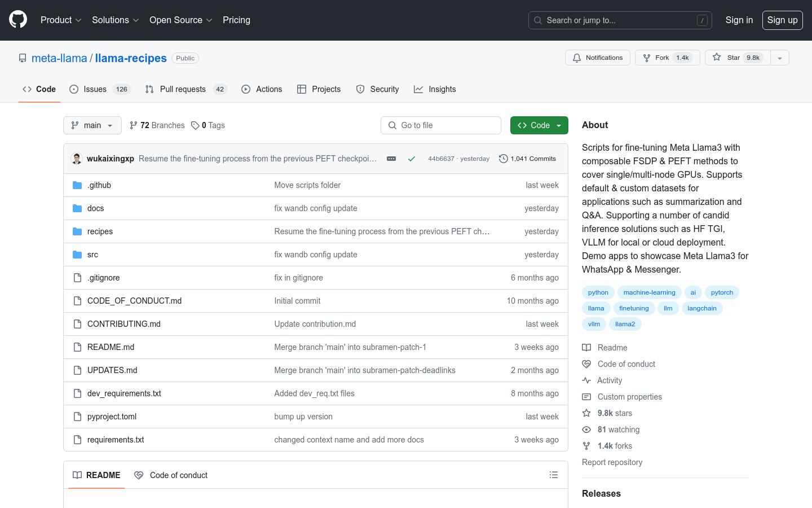Click the src folder icon
The width and height of the screenshot is (812, 508).
77,255
